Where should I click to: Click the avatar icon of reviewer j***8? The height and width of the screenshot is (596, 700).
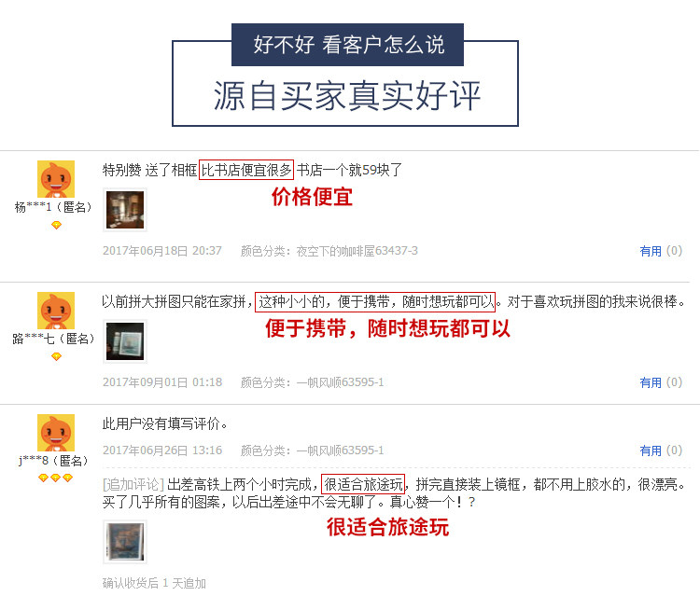56,433
